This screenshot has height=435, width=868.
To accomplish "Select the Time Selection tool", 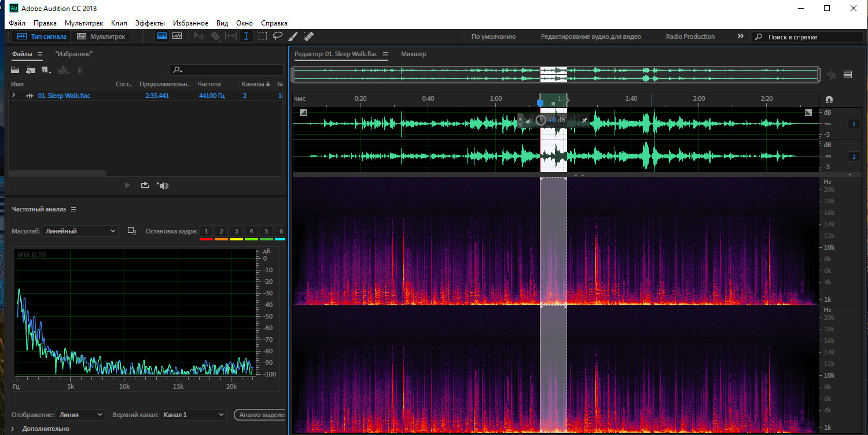I will (x=246, y=36).
